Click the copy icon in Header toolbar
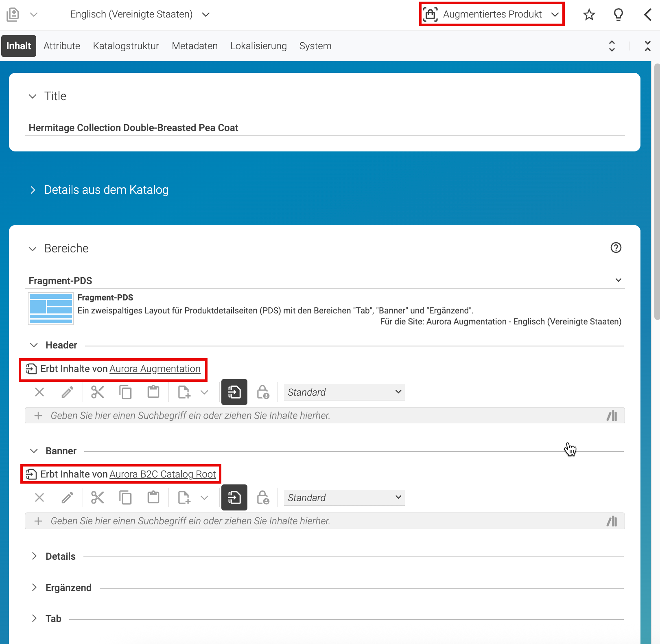This screenshot has height=644, width=660. pyautogui.click(x=125, y=392)
